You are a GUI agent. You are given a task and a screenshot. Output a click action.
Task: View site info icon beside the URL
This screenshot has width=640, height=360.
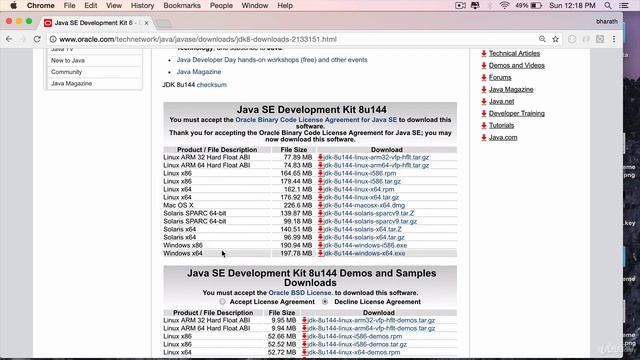coord(53,39)
